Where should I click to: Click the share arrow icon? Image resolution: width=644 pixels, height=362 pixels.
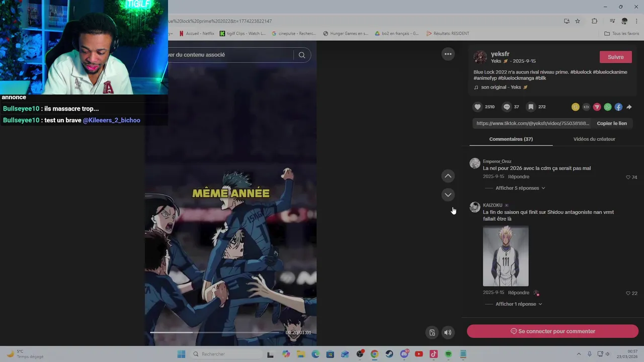click(x=629, y=107)
